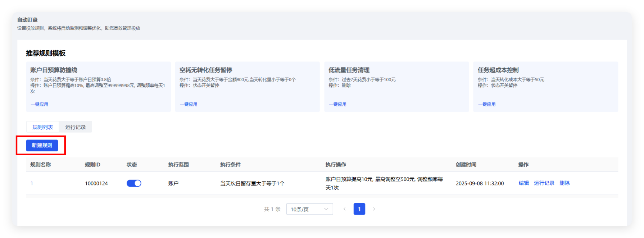644x238 pixels.
Task: Click rule ID 10000124 cell
Action: (96, 183)
